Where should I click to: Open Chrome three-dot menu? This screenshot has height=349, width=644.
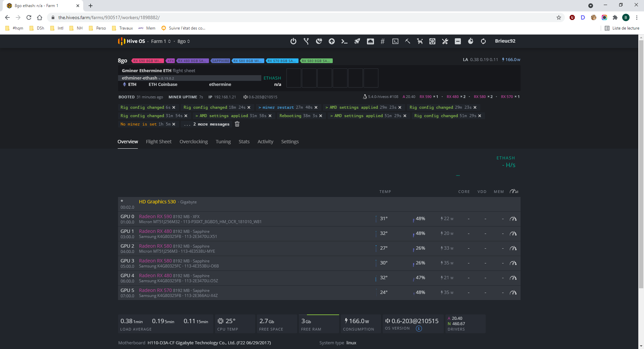(637, 17)
